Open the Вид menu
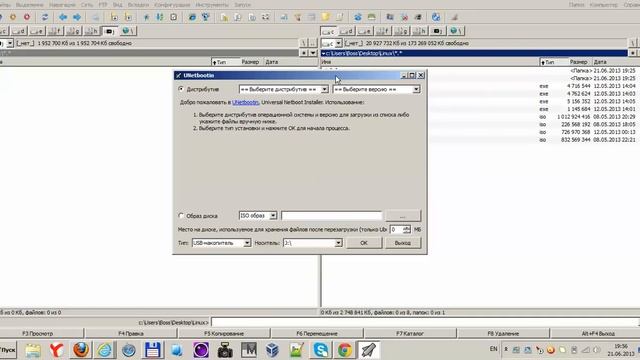The width and height of the screenshot is (640, 360). [x=117, y=5]
